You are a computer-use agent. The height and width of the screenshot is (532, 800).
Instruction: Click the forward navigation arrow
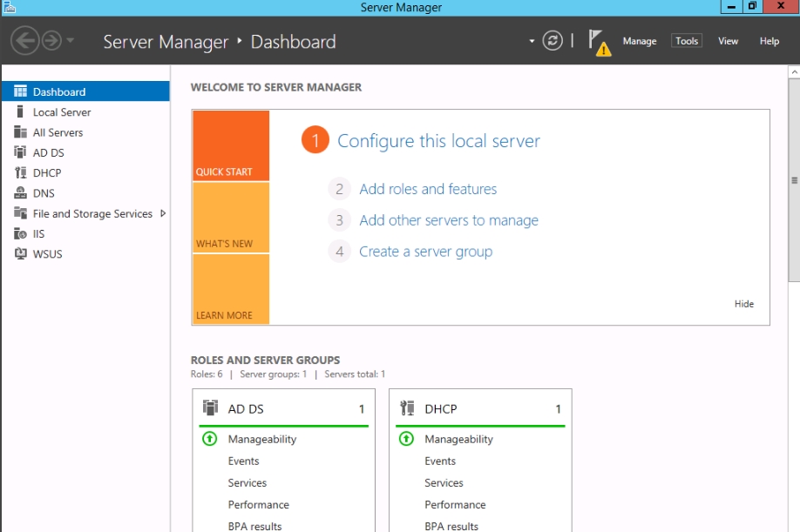click(51, 40)
